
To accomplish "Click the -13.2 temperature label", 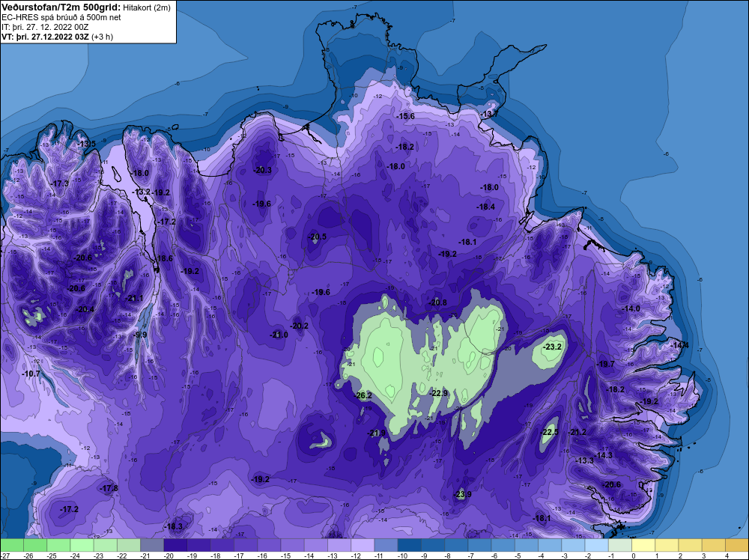I will pyautogui.click(x=142, y=192).
